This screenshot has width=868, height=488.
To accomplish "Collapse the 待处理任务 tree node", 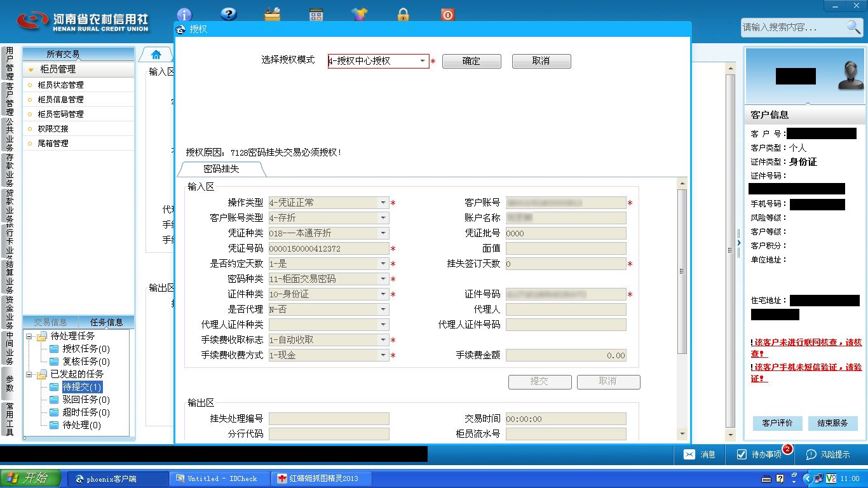I will tap(29, 336).
